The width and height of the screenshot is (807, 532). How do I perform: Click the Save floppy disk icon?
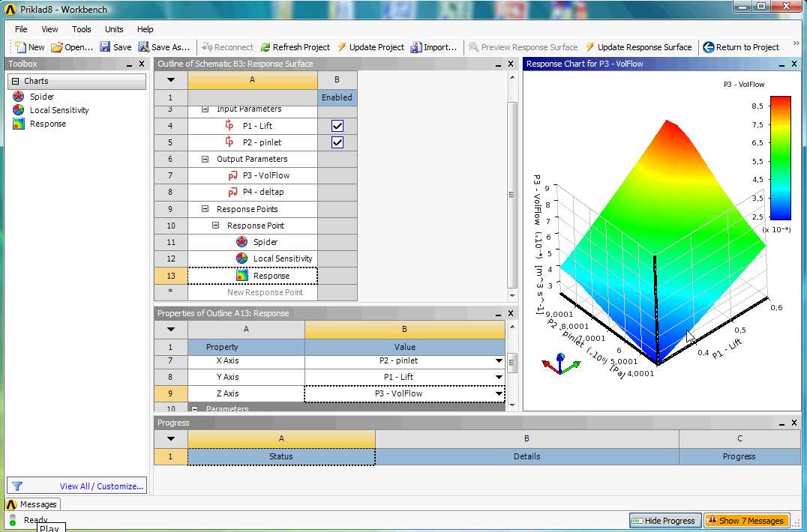(x=105, y=46)
